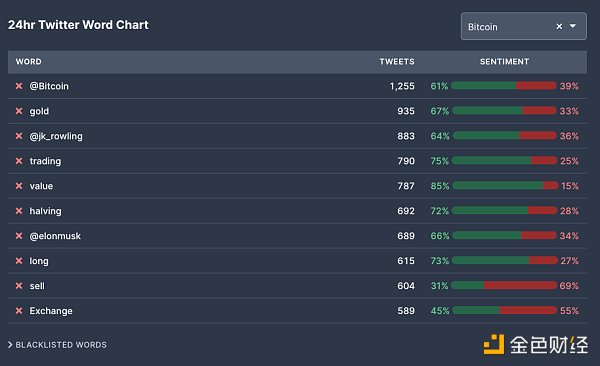Remove the long word with red X

(x=19, y=261)
